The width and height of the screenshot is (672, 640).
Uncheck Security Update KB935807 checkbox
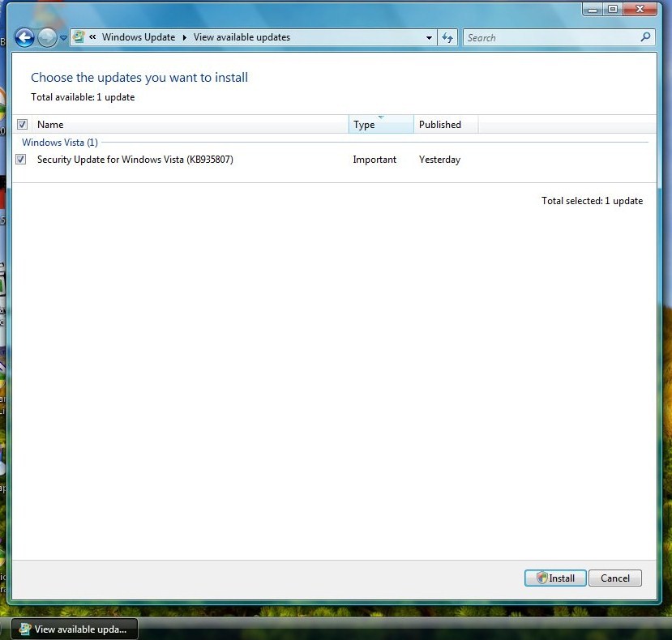(x=20, y=160)
